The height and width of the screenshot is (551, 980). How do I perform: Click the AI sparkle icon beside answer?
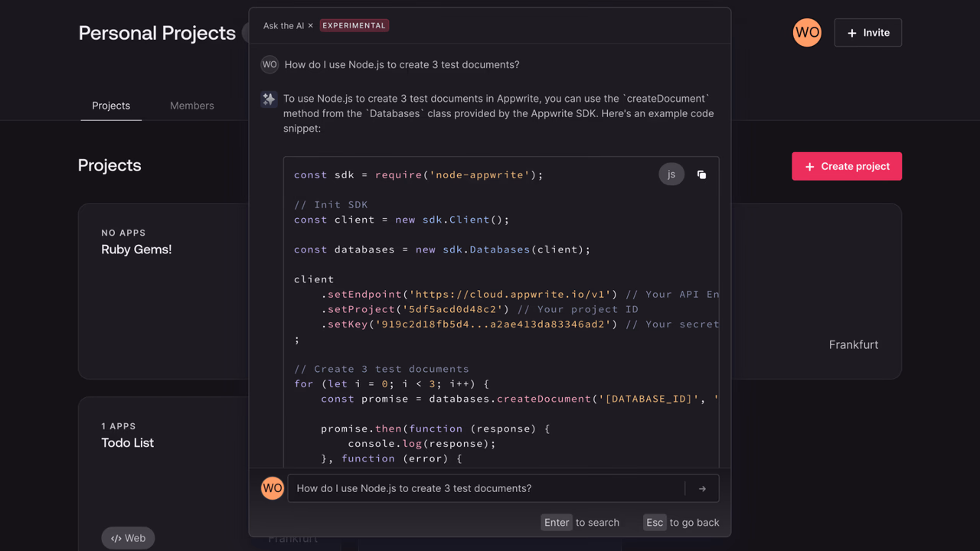click(269, 99)
